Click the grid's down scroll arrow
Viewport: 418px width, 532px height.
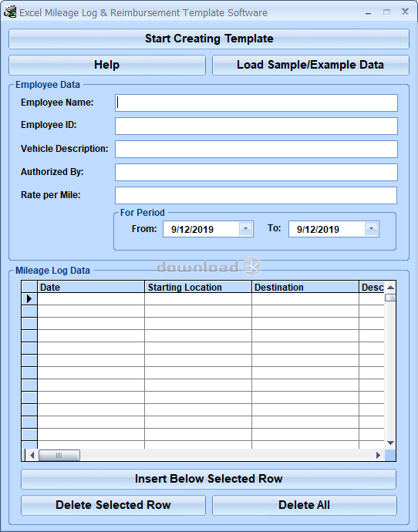pos(390,443)
